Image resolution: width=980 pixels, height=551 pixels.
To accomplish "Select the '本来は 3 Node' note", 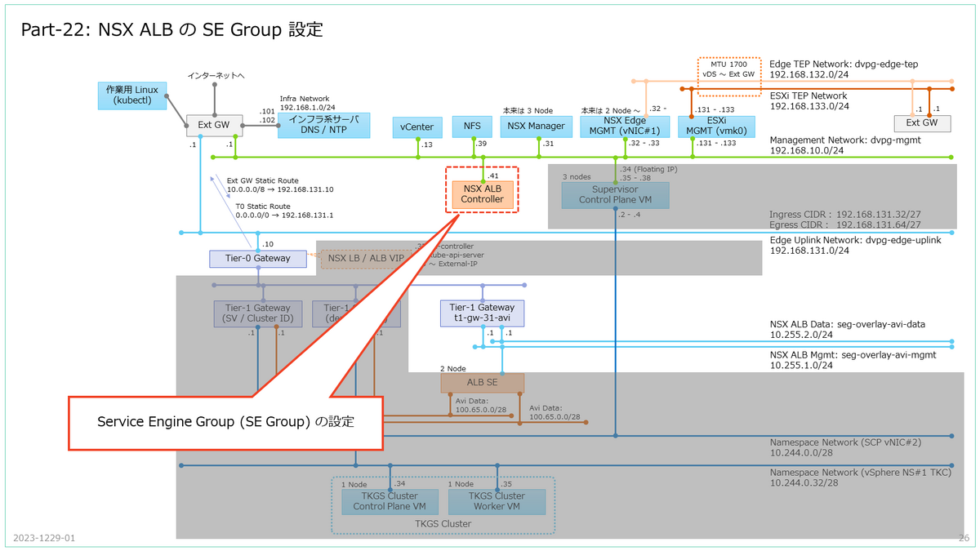I will pos(528,110).
